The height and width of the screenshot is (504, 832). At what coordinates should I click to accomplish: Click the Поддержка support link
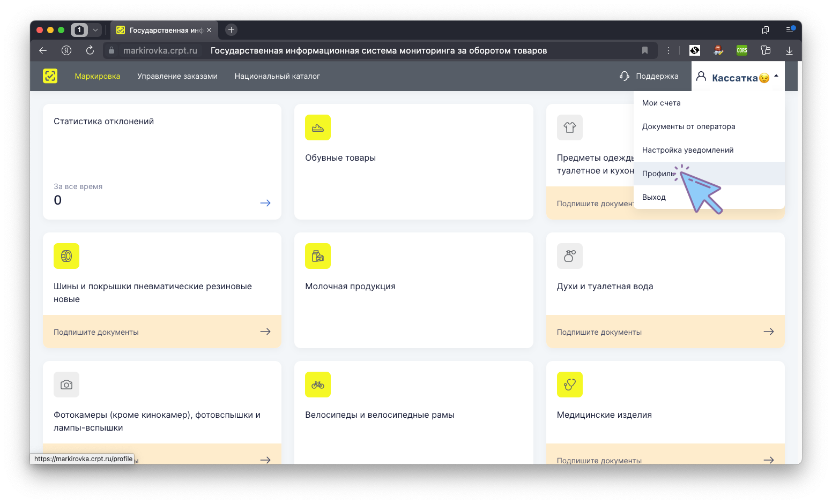coord(649,76)
